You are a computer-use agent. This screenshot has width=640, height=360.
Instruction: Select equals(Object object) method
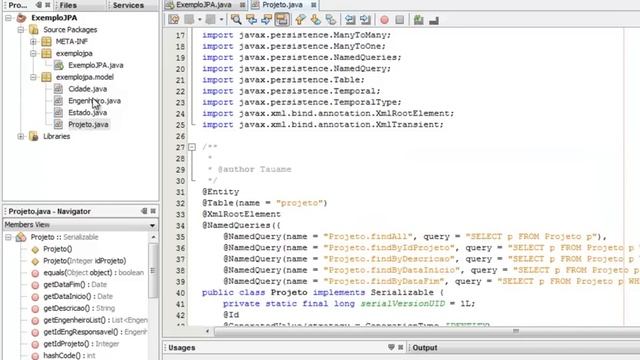click(93, 273)
